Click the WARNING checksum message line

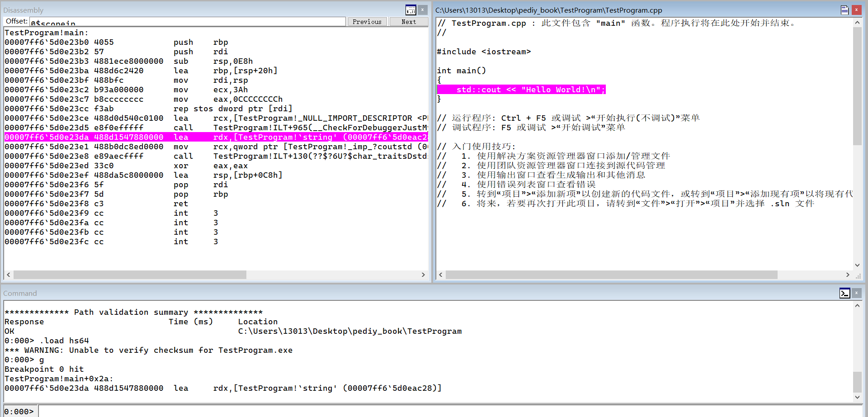click(149, 350)
